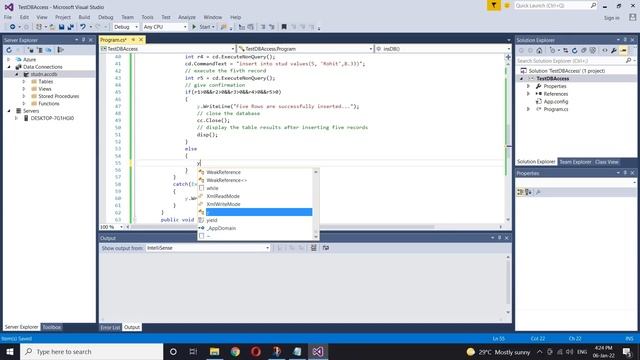640x360 pixels.
Task: Refresh the Server Explorer tree
Action: pyautogui.click(x=9, y=50)
